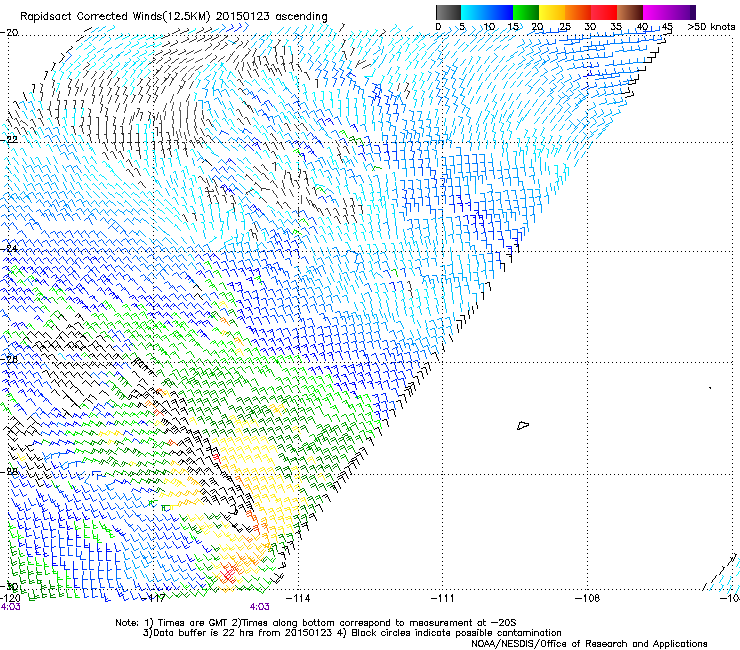This screenshot has width=740, height=650.
Task: Click the '-30' latitude label
Action: coord(9,587)
